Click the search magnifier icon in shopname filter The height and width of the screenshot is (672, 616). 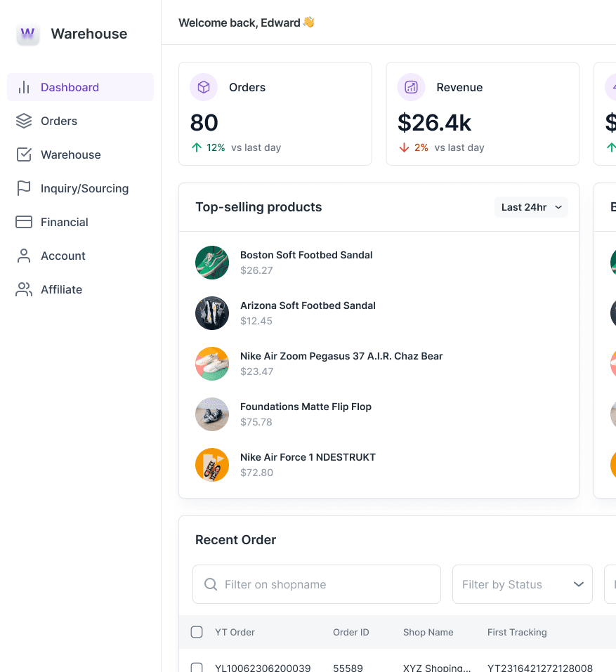(x=211, y=584)
